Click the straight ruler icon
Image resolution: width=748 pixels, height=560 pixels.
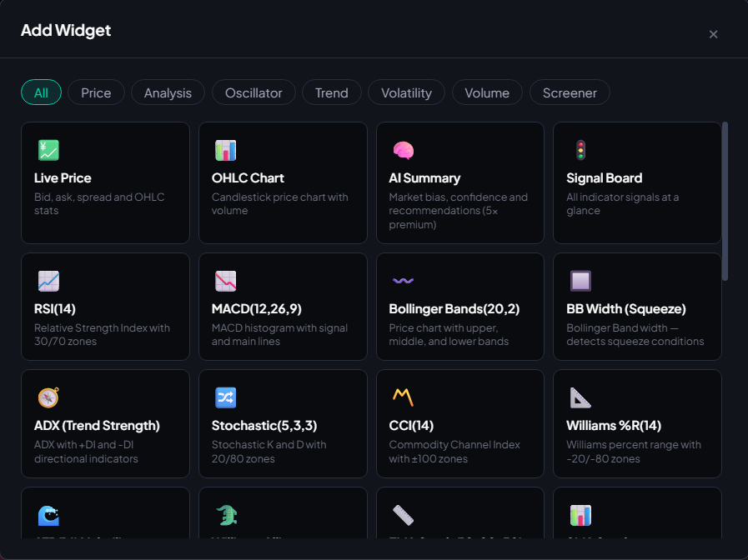click(x=403, y=515)
